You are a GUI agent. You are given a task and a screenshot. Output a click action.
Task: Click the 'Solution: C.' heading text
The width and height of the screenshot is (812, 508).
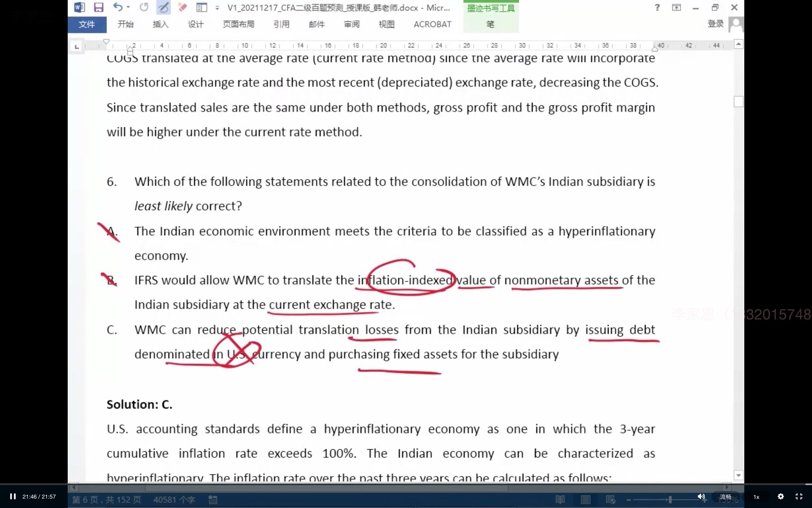point(139,404)
